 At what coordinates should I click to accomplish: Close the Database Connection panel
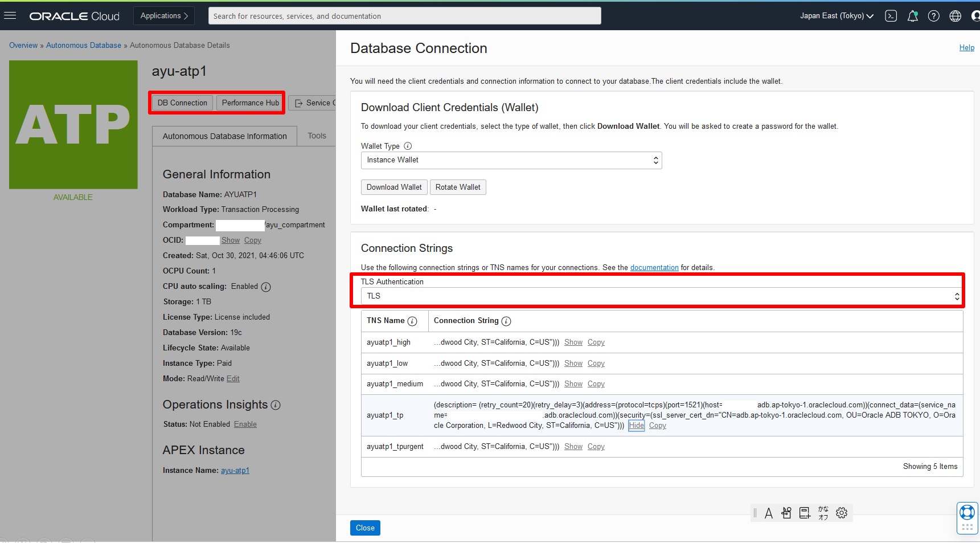[365, 528]
